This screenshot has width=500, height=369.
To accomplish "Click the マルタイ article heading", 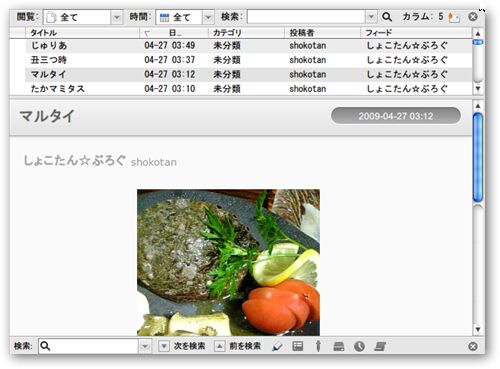I will coord(47,116).
